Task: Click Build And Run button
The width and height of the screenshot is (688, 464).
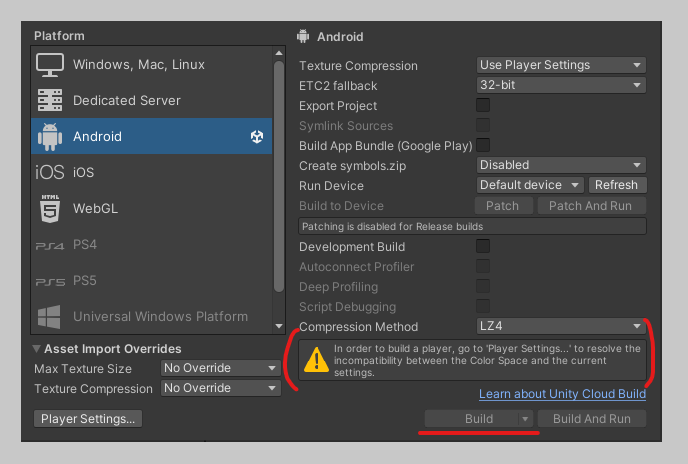Action: [x=591, y=419]
